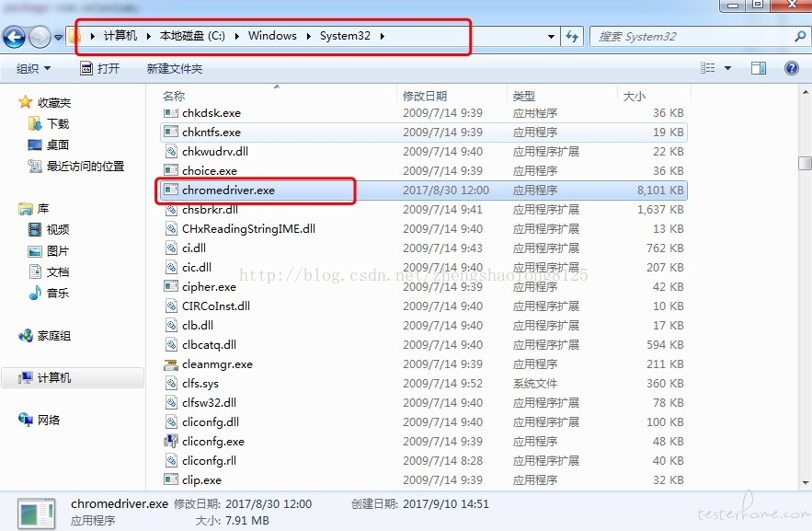
Task: Click the cliconfg.dll file icon
Action: (171, 421)
